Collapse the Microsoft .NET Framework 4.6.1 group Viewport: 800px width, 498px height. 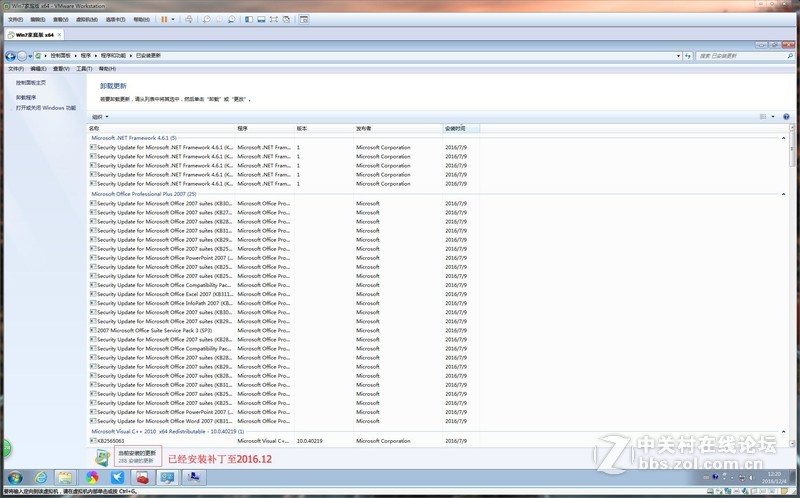pyautogui.click(x=784, y=138)
